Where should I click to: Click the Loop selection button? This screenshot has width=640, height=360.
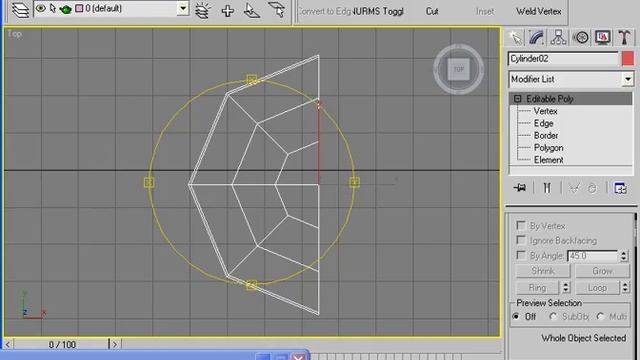(597, 287)
